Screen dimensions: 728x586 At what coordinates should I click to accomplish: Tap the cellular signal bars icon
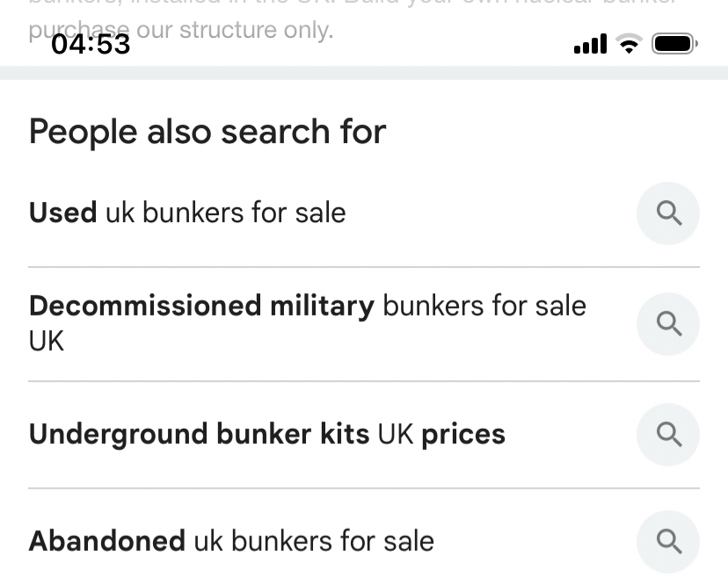click(590, 43)
